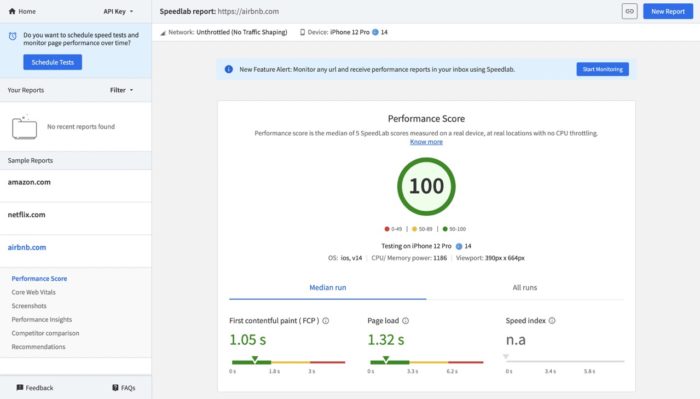Click the New Report button
The image size is (700, 399).
[668, 11]
